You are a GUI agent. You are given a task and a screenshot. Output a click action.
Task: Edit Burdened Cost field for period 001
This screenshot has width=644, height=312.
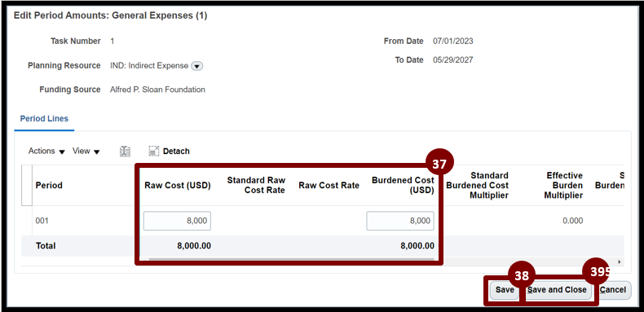400,221
